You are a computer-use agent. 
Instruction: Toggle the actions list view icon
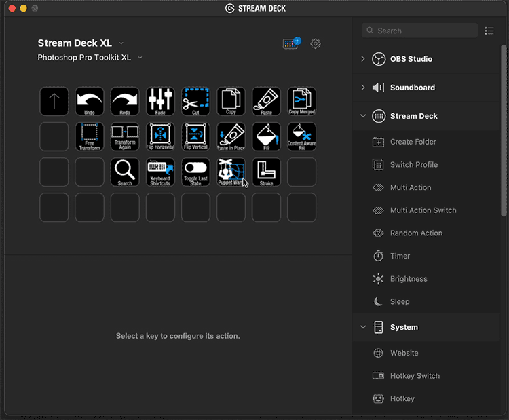[x=489, y=31]
